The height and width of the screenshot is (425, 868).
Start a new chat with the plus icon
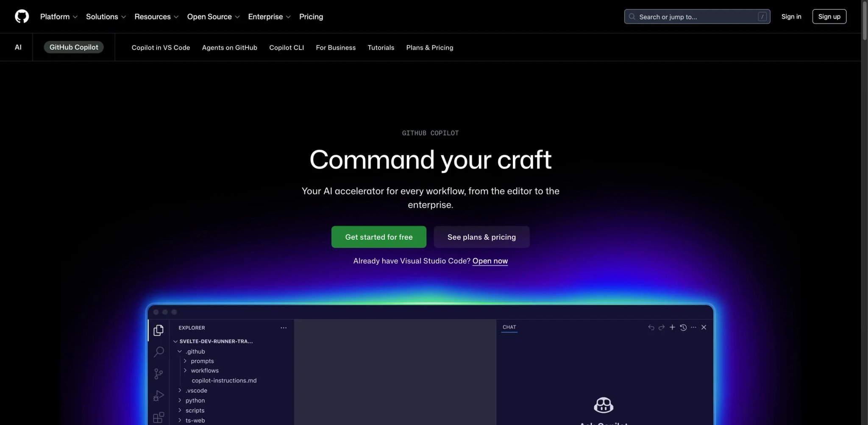[672, 327]
